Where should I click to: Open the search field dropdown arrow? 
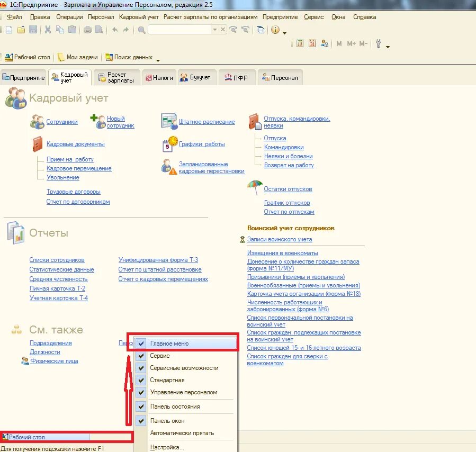215,30
